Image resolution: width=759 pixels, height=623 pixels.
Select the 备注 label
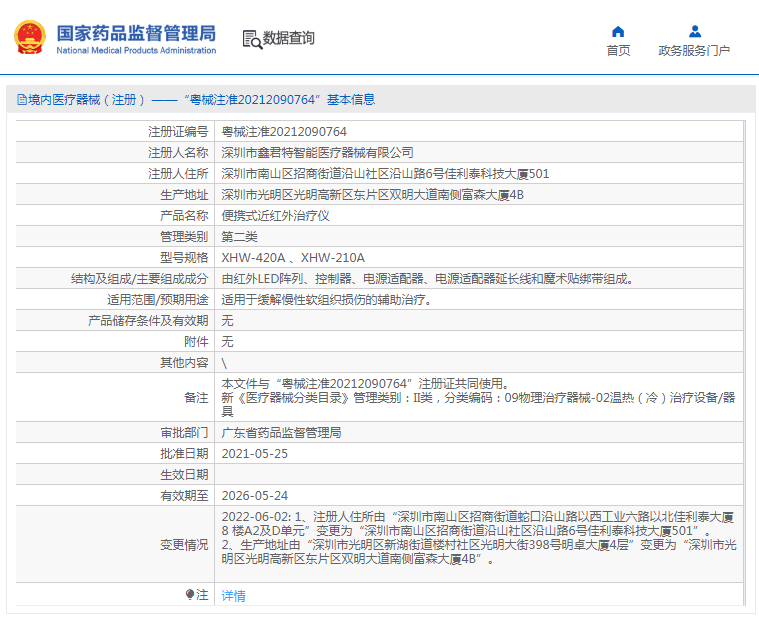pos(196,397)
